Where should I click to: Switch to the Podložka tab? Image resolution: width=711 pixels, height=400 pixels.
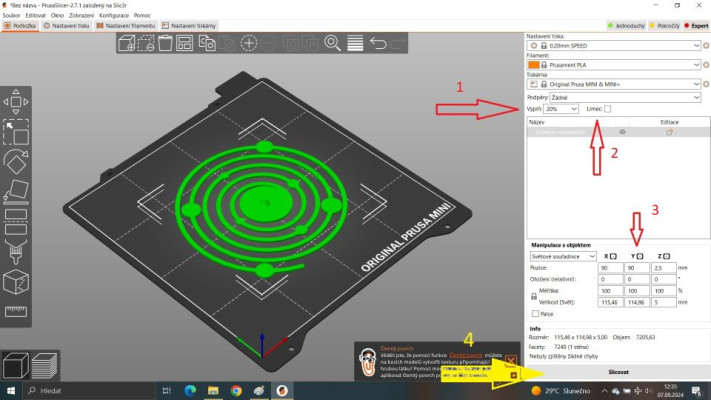point(20,26)
